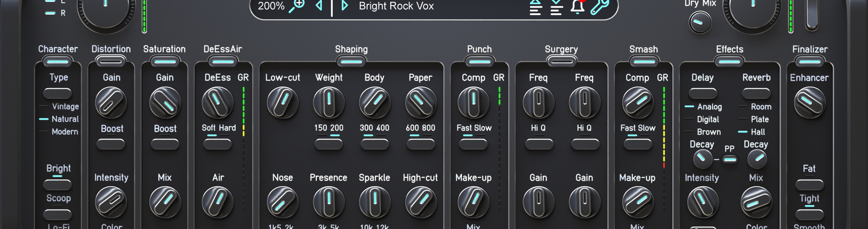Click the Saturation Gain knob
Screen dimensions: 868x229
[x=165, y=103]
